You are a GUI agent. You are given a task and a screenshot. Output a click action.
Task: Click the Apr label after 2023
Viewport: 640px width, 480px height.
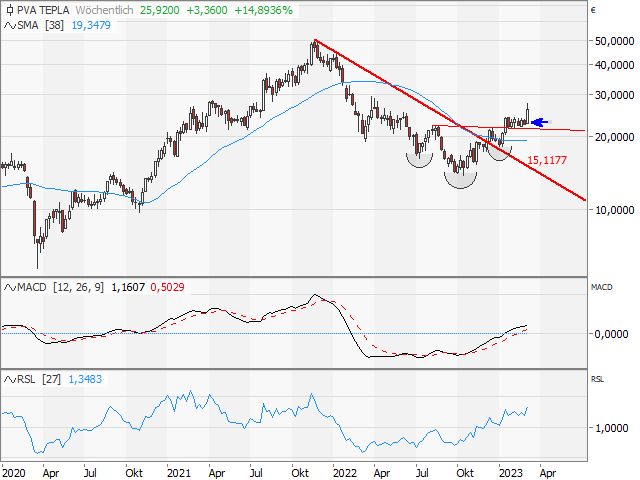[x=547, y=473]
